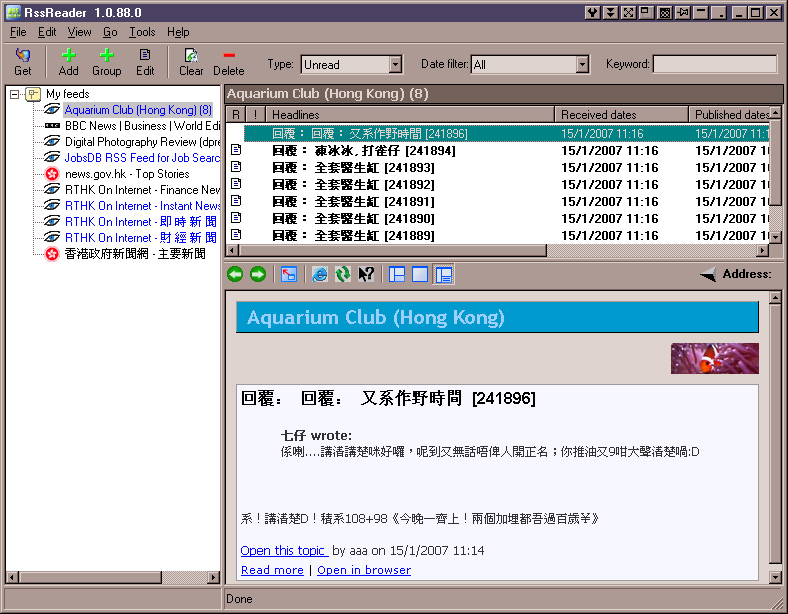
Task: Click the four-arrow expand title bar icon
Action: [x=629, y=12]
